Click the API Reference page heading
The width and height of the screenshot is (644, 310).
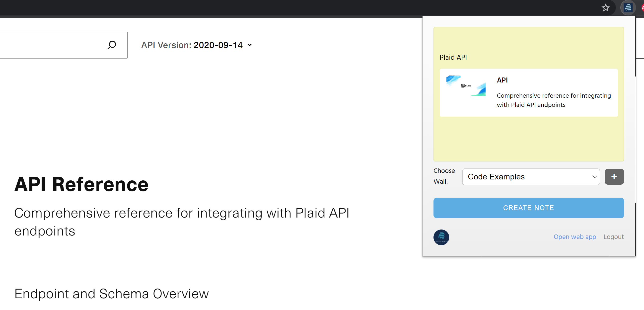click(x=81, y=184)
